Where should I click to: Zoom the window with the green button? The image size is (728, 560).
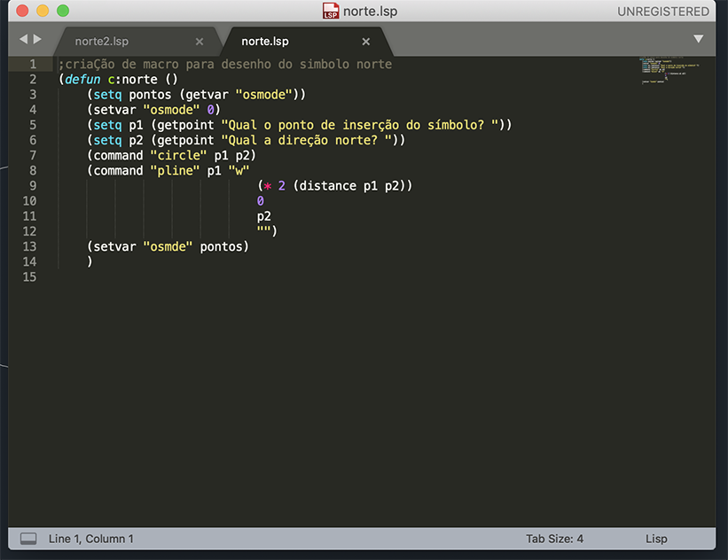63,11
